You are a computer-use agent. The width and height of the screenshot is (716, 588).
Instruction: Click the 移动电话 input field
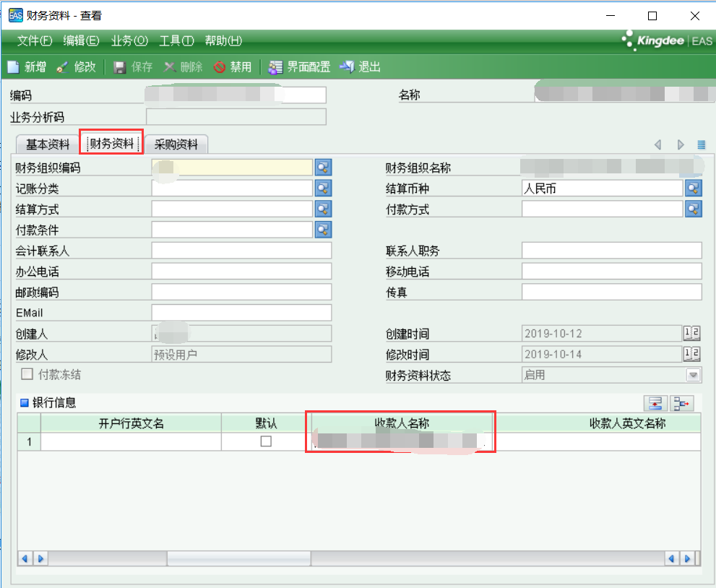click(612, 271)
